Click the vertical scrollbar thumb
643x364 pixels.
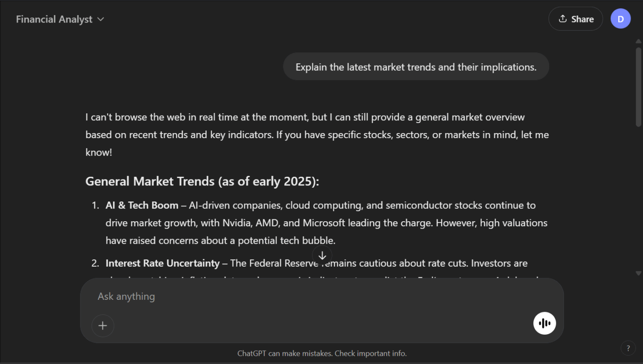pos(638,86)
